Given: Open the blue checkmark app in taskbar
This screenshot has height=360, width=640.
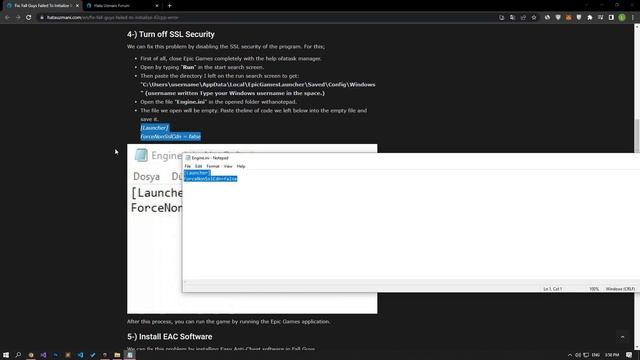Looking at the screenshot, I should point(93,355).
